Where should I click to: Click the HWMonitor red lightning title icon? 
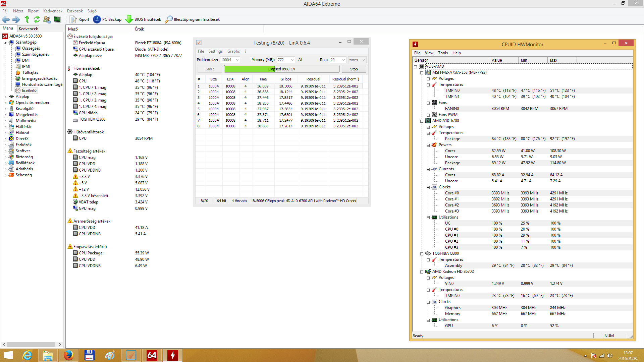coord(415,44)
